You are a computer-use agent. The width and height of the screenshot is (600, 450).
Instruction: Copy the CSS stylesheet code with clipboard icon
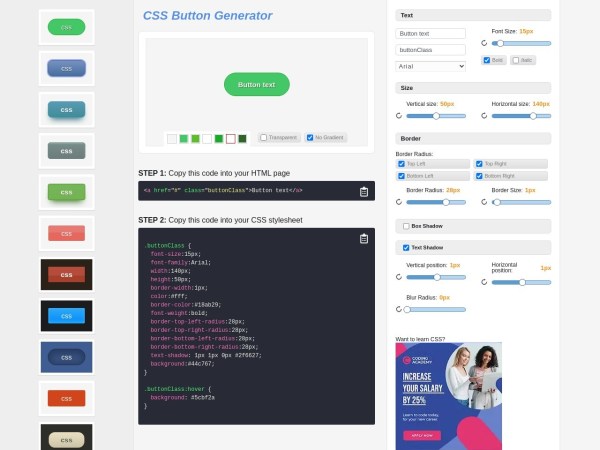pos(364,239)
